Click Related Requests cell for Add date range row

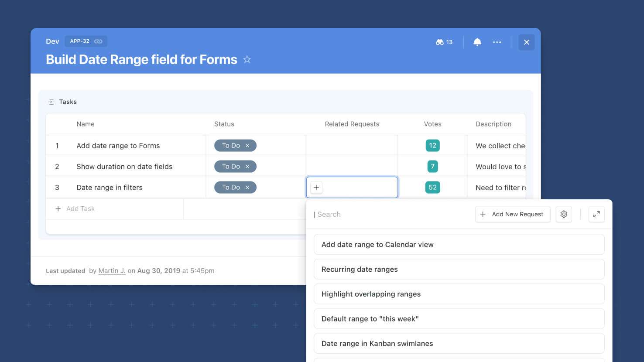click(x=352, y=146)
